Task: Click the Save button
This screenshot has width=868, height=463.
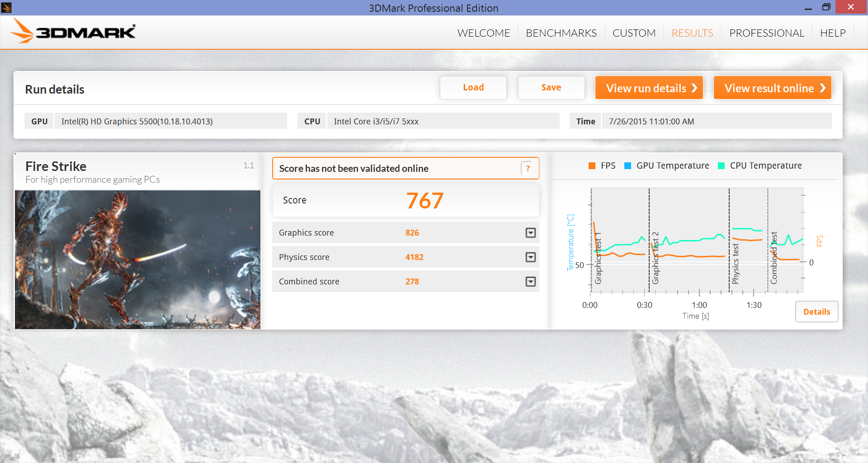Action: click(551, 87)
